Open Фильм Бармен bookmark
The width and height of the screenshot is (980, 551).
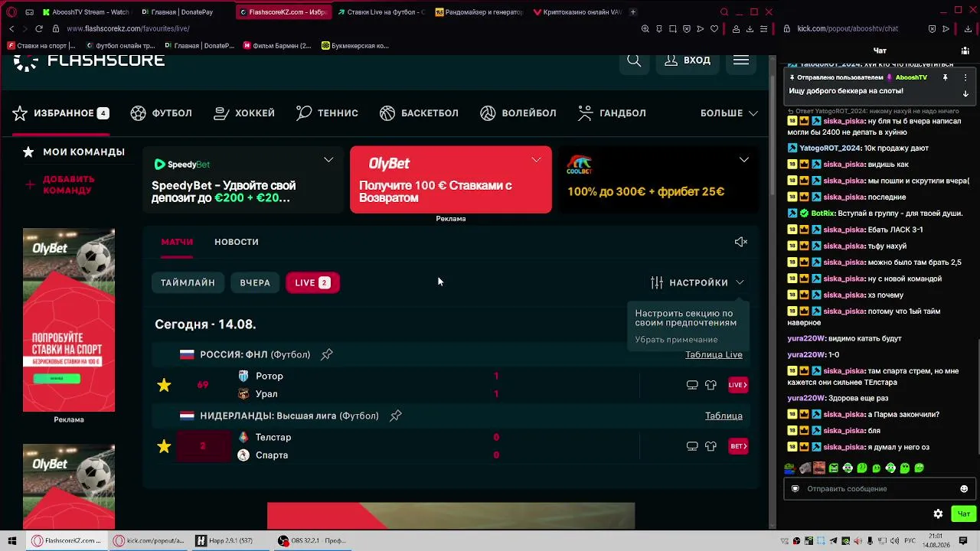(x=277, y=46)
